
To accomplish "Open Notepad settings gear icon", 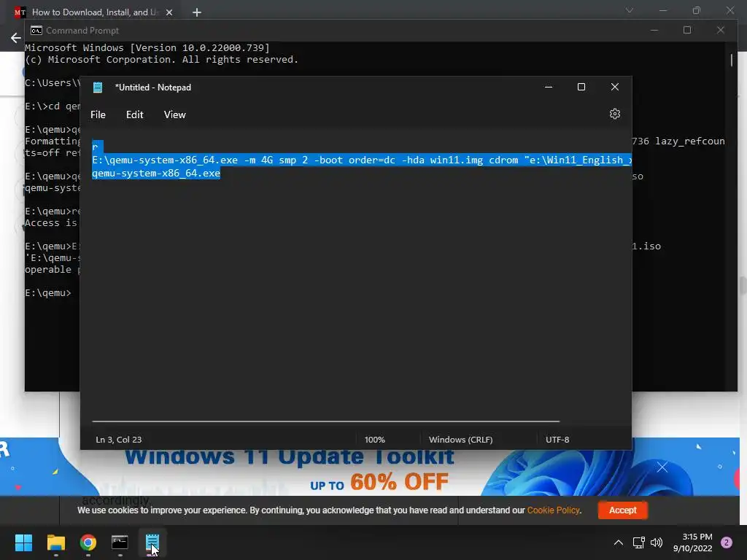I will tap(614, 114).
